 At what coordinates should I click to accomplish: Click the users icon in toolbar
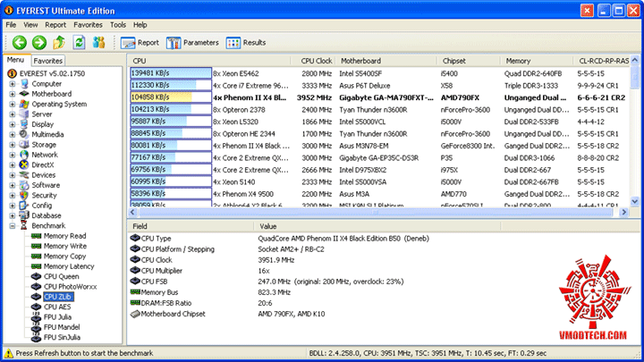coord(98,43)
